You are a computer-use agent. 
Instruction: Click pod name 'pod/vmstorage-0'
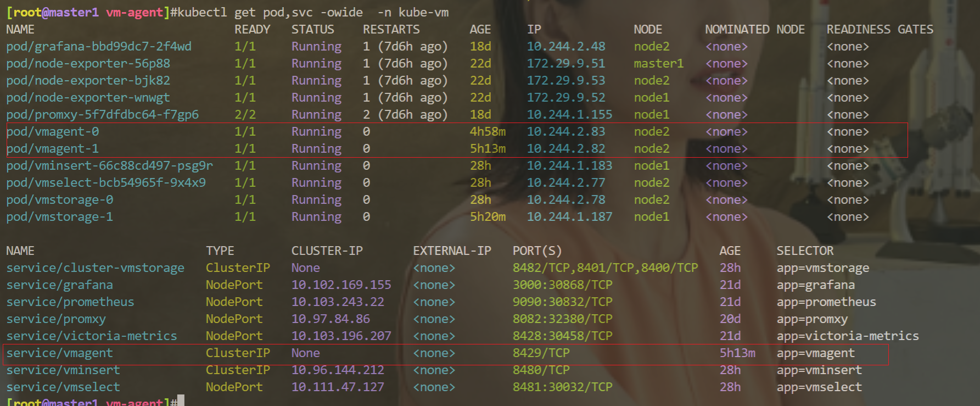click(x=60, y=200)
